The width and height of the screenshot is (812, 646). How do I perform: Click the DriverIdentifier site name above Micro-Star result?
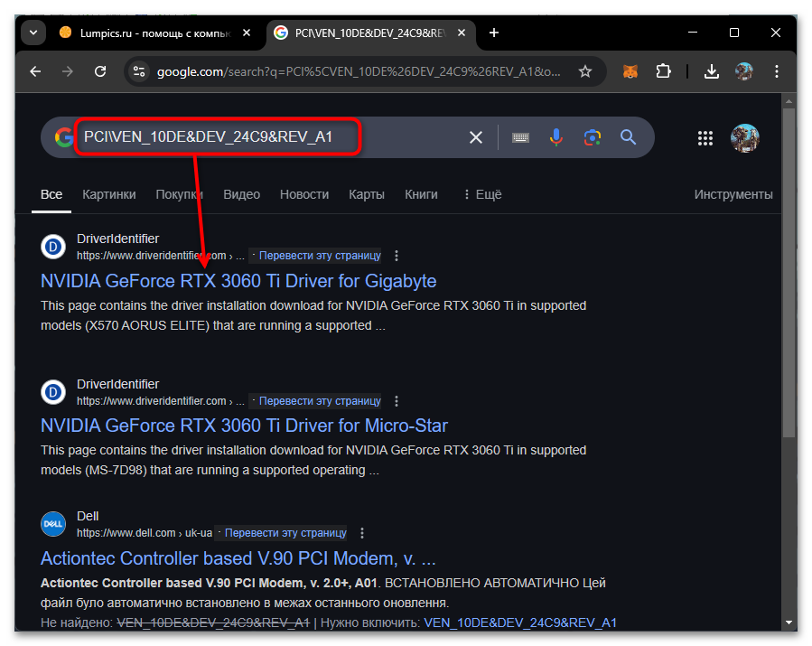pyautogui.click(x=118, y=384)
